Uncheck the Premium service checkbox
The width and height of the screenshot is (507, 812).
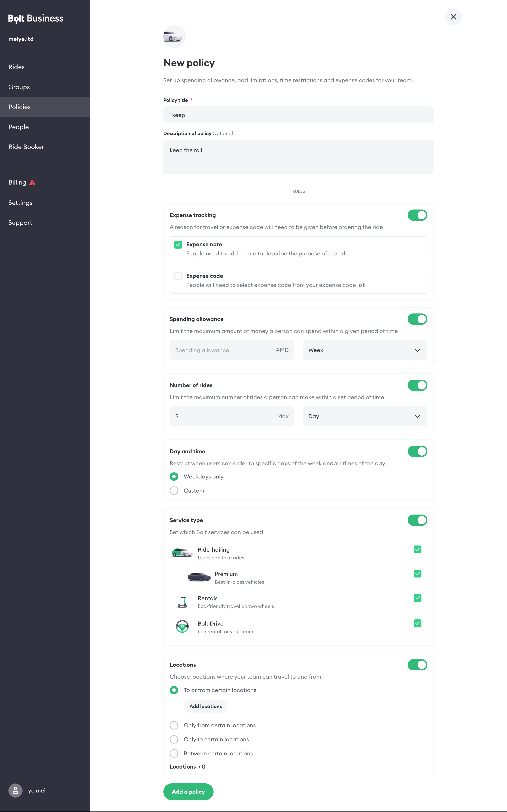pos(417,574)
